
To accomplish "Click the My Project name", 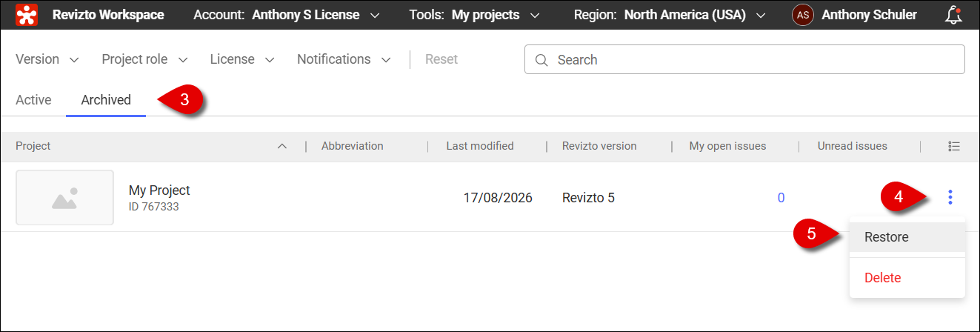I will click(159, 190).
